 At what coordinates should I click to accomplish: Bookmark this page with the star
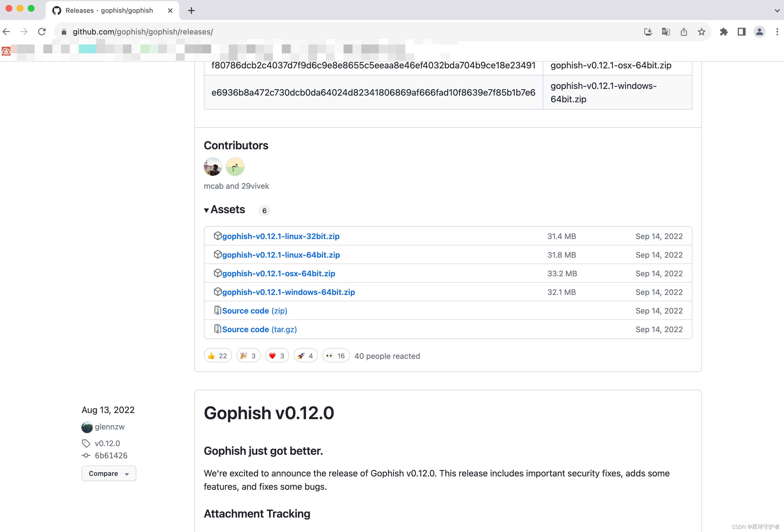point(701,32)
